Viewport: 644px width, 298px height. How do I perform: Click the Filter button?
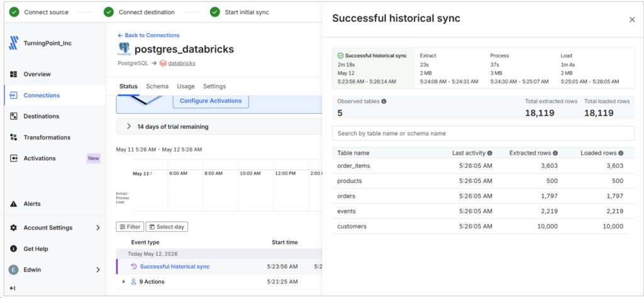130,226
